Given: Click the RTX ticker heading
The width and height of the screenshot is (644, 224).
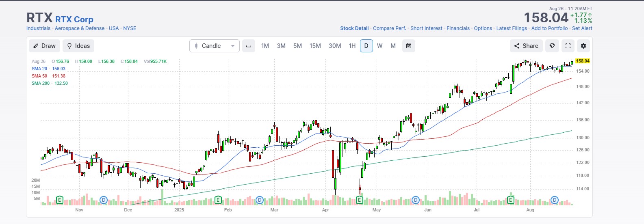Looking at the screenshot, I should point(39,18).
